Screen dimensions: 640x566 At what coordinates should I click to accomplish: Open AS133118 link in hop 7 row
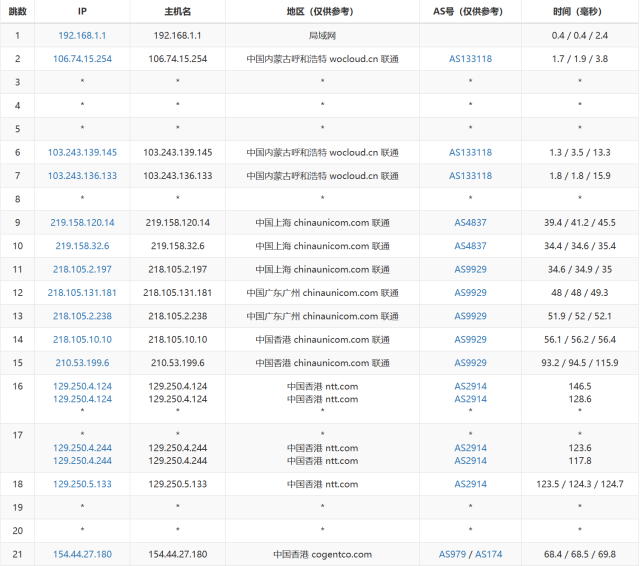470,176
